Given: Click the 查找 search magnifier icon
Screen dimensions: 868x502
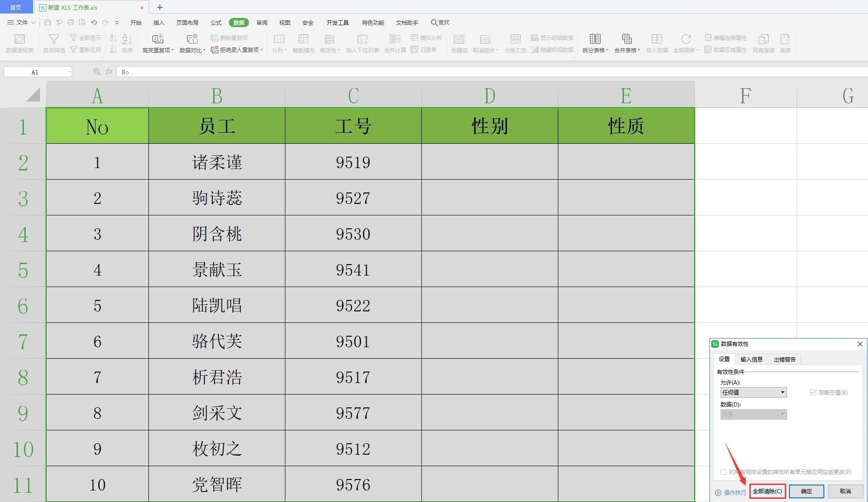Looking at the screenshot, I should click(x=434, y=23).
